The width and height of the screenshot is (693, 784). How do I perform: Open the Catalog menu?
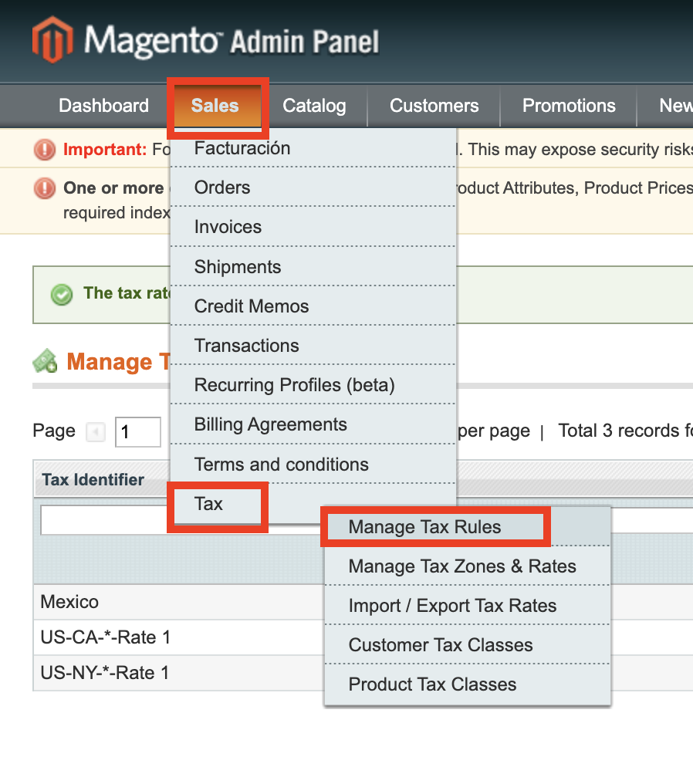[314, 106]
